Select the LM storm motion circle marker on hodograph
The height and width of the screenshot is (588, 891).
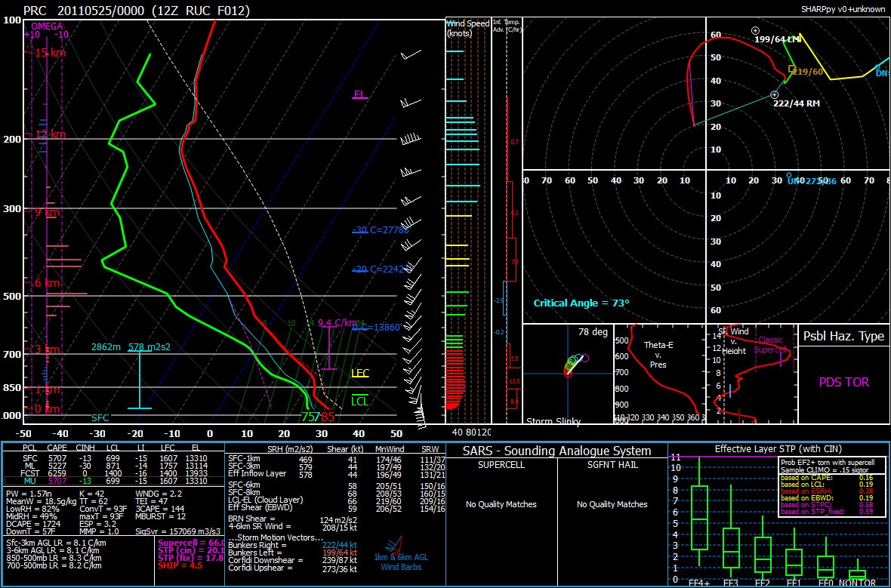click(754, 31)
